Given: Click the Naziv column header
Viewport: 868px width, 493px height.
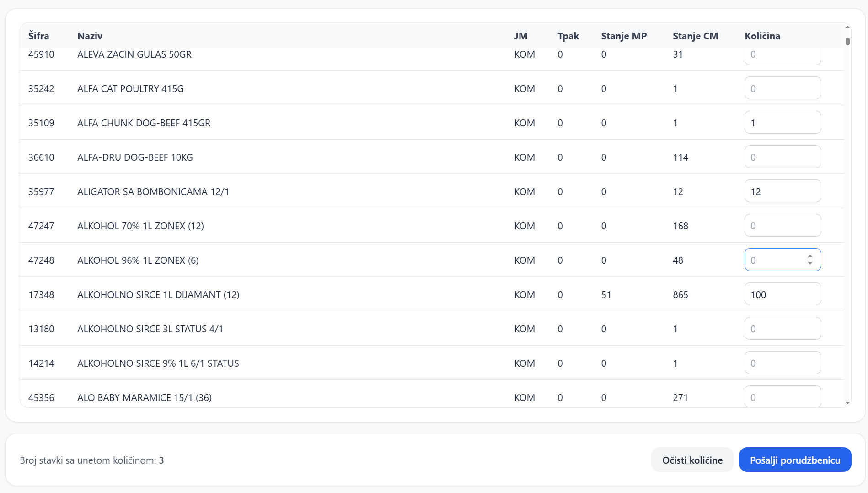Looking at the screenshot, I should point(90,36).
